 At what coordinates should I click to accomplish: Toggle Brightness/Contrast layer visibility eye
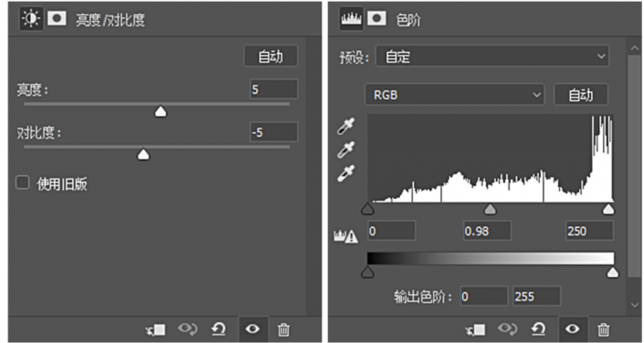252,329
